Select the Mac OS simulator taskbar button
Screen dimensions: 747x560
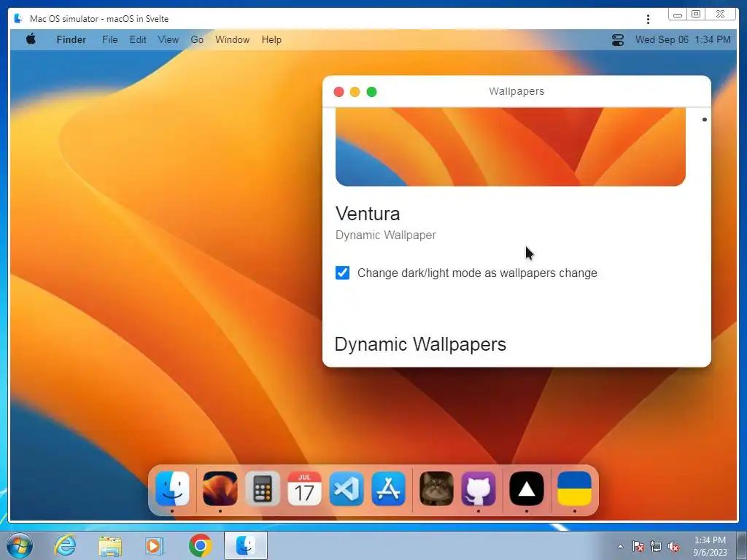point(246,545)
